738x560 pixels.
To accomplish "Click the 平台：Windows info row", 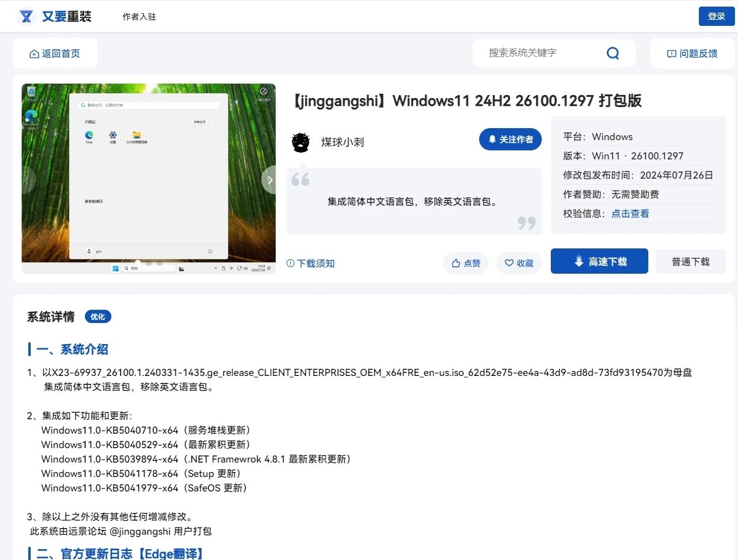I will click(638, 137).
